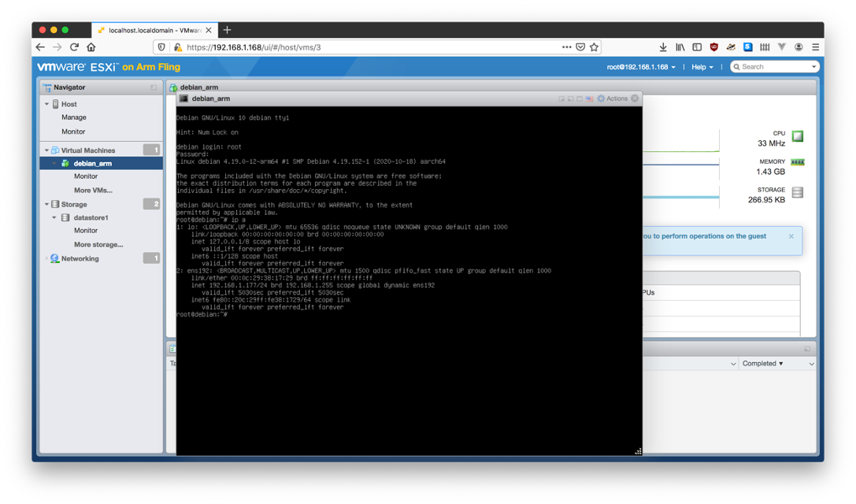Screen dimensions: 856x504
Task: Open the console Actions gear menu
Action: tap(613, 98)
